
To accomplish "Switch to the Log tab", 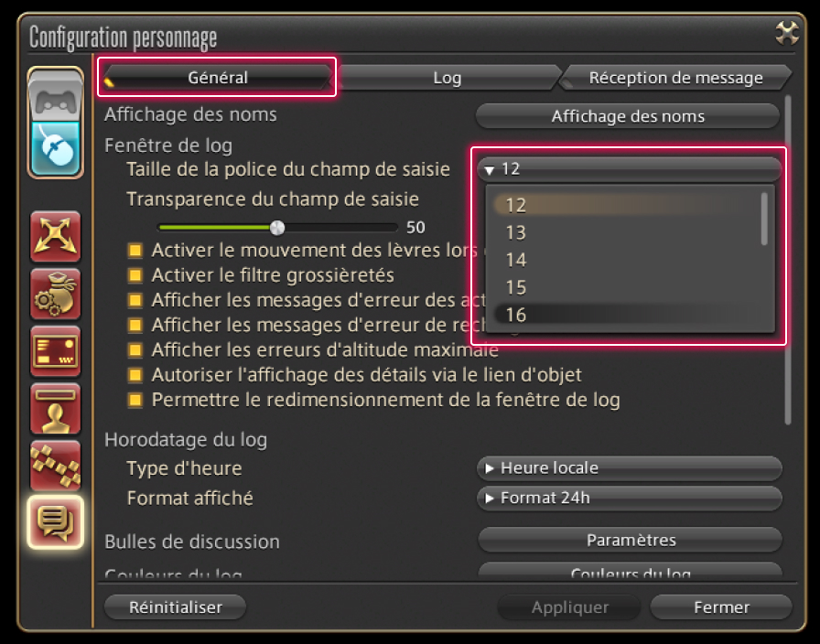I will tap(447, 78).
